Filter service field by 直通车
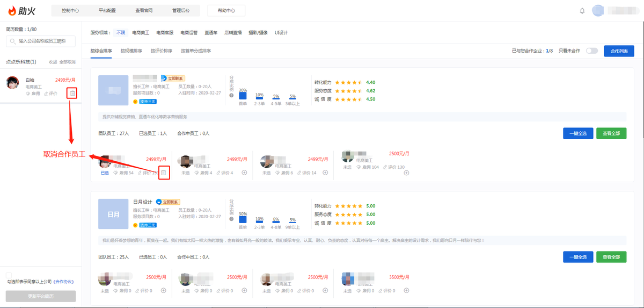This screenshot has height=308, width=644. pos(211,33)
